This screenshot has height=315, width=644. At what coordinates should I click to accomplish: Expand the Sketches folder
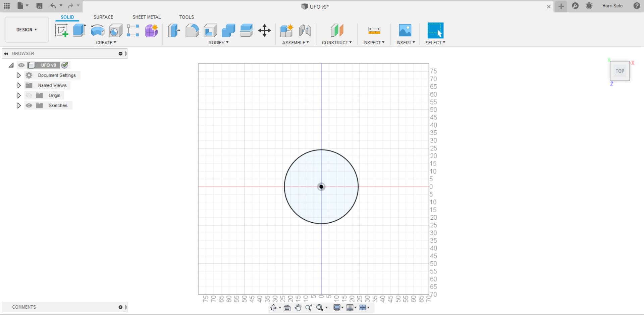[x=18, y=105]
